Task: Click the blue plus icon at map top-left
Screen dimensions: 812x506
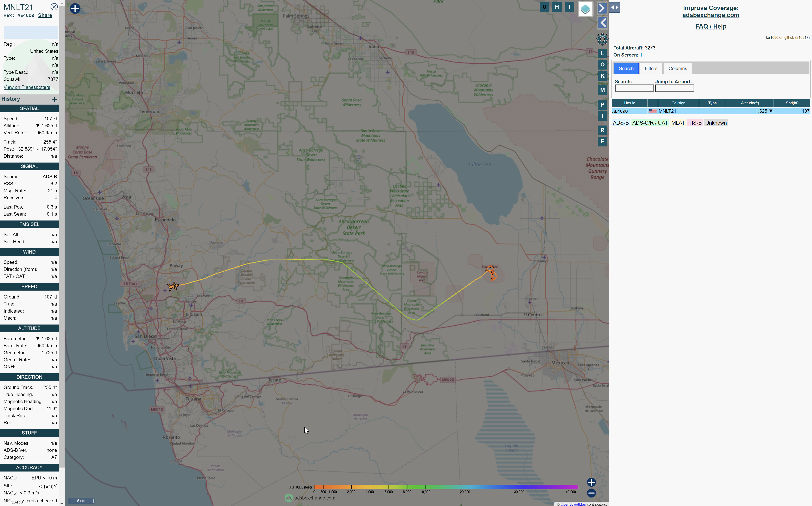Action: tap(75, 8)
